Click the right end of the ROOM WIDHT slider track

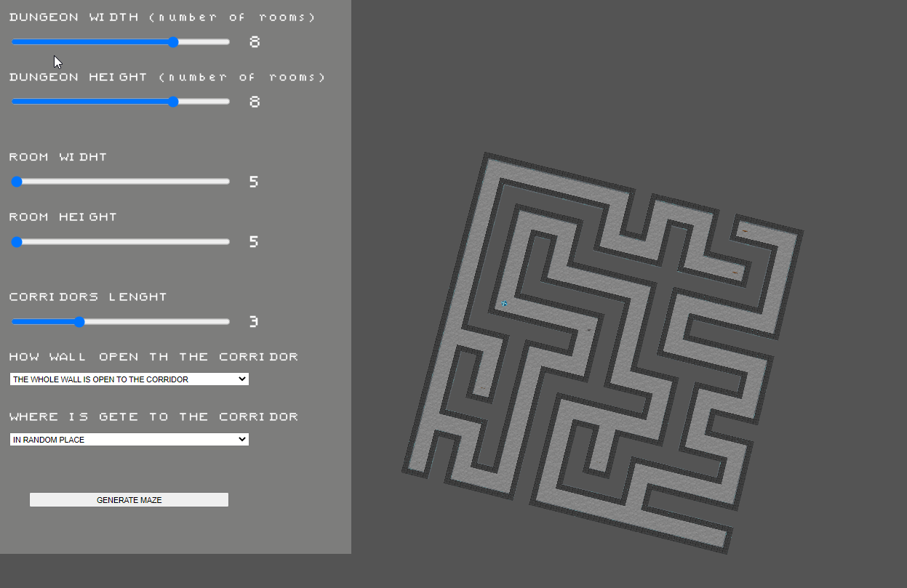click(226, 181)
